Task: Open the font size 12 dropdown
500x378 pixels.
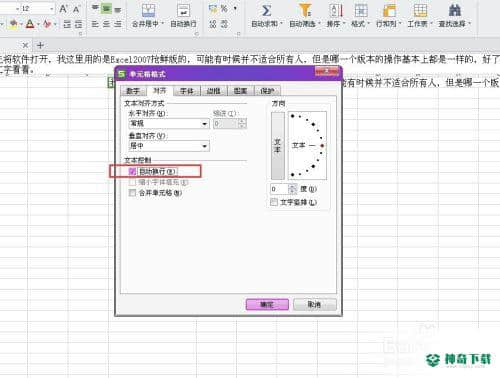Action: 52,9
